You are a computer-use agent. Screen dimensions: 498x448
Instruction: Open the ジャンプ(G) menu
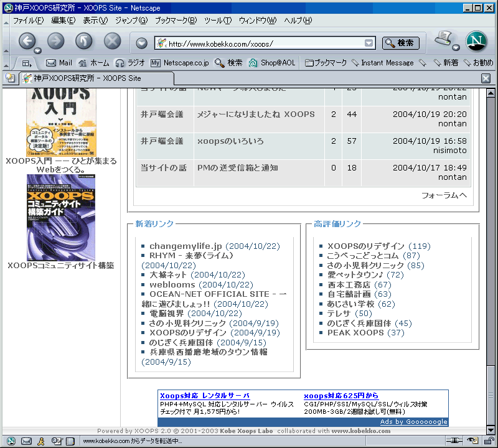pyautogui.click(x=131, y=21)
